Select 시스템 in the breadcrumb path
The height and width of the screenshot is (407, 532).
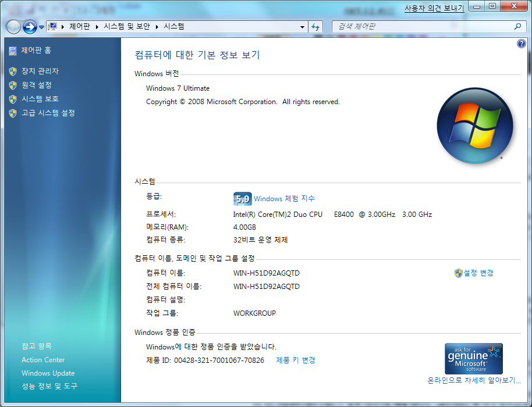[173, 26]
